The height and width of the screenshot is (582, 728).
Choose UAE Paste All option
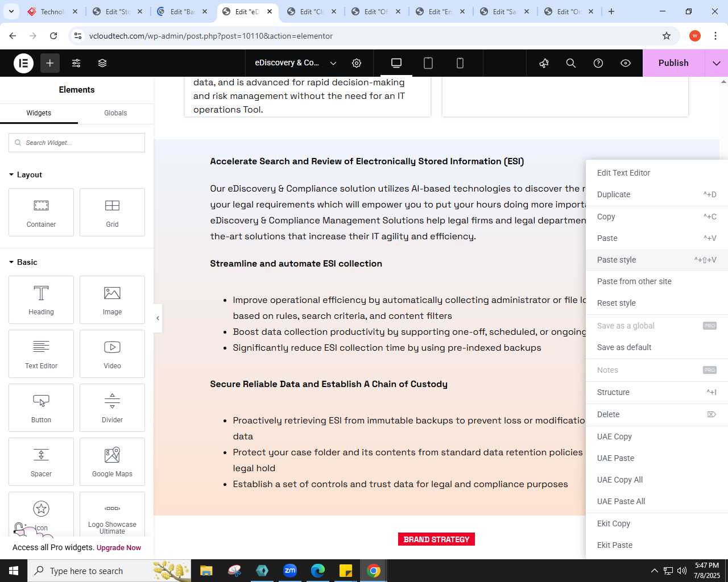pyautogui.click(x=657, y=501)
